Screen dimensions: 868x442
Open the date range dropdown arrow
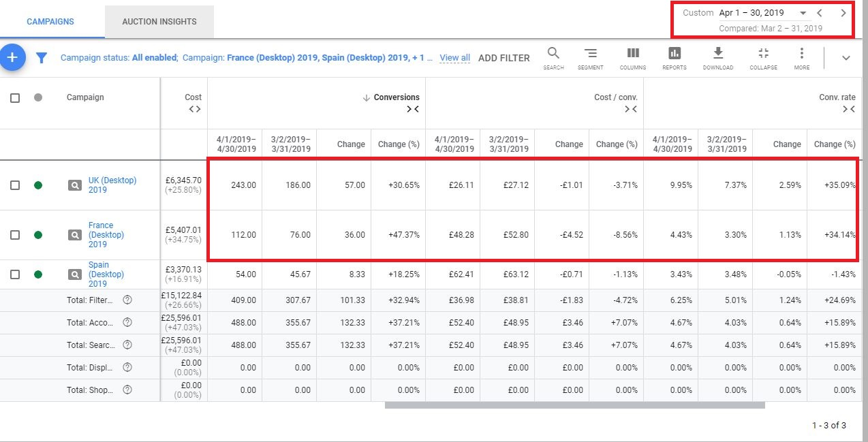[x=803, y=13]
